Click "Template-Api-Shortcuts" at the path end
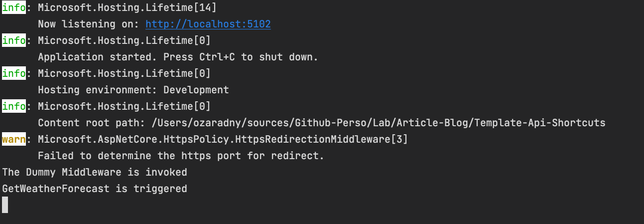Image resolution: width=644 pixels, height=224 pixels. pyautogui.click(x=539, y=123)
